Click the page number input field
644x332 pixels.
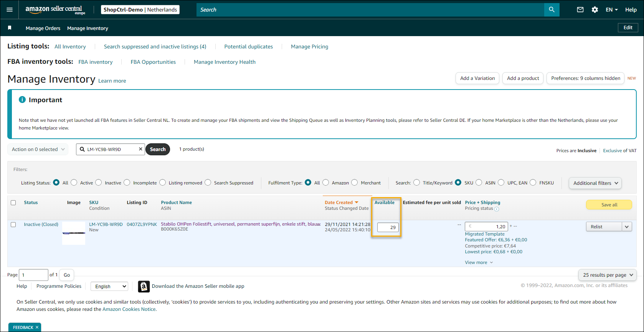pyautogui.click(x=33, y=275)
